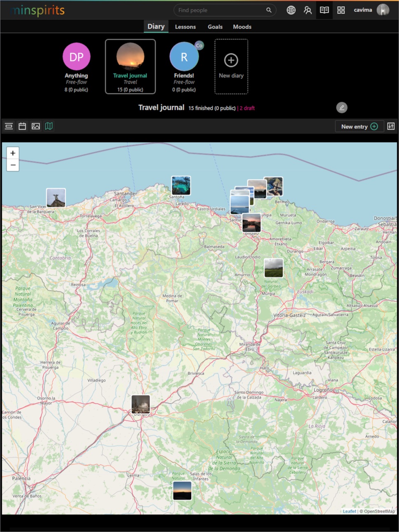
Task: Click the Co badge on Friends! diary
Action: tap(199, 45)
